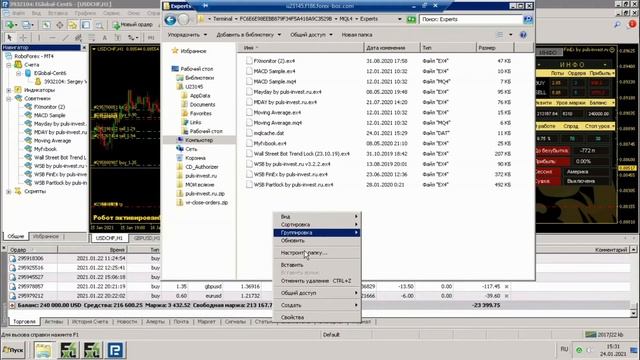Open the Вид submenu in context menu
Image resolution: width=640 pixels, height=360 pixels.
[x=317, y=216]
